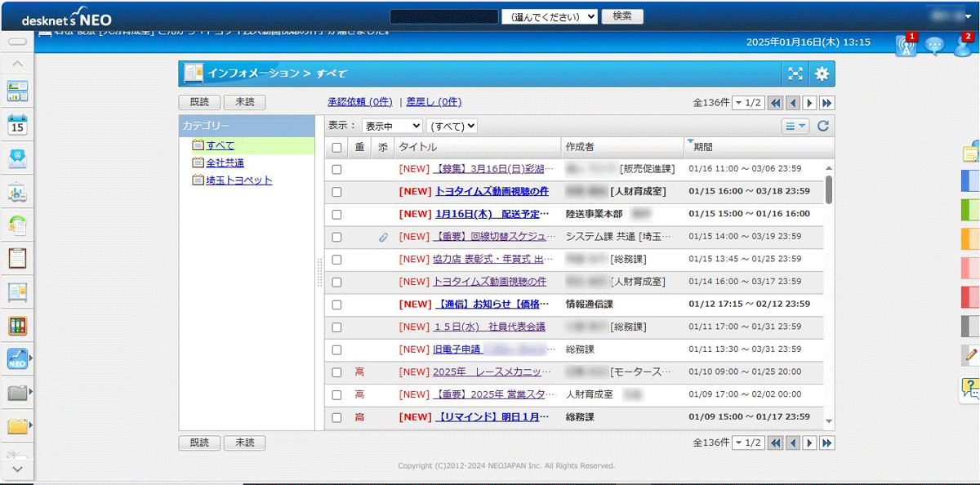Open the 承認依頼 (0件) link

click(x=359, y=102)
